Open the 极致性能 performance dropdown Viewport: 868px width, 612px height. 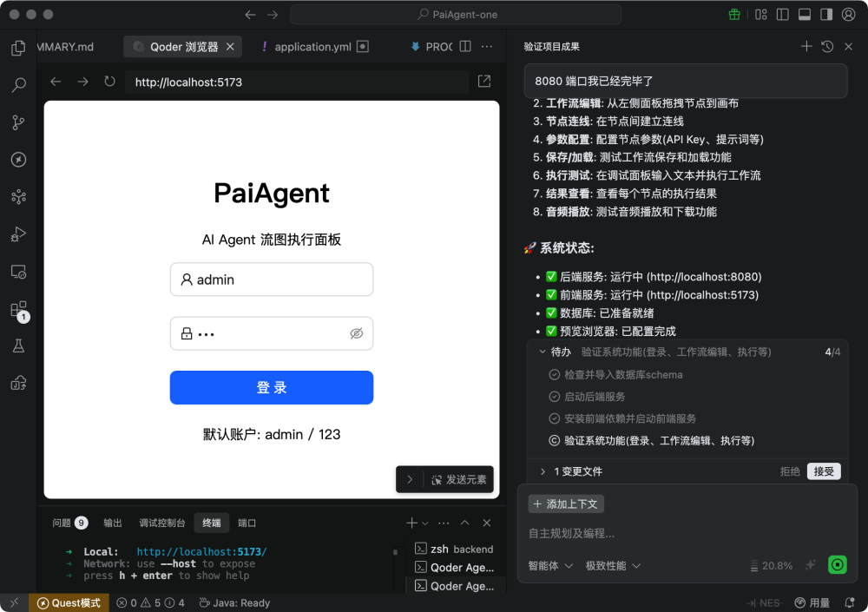point(614,565)
